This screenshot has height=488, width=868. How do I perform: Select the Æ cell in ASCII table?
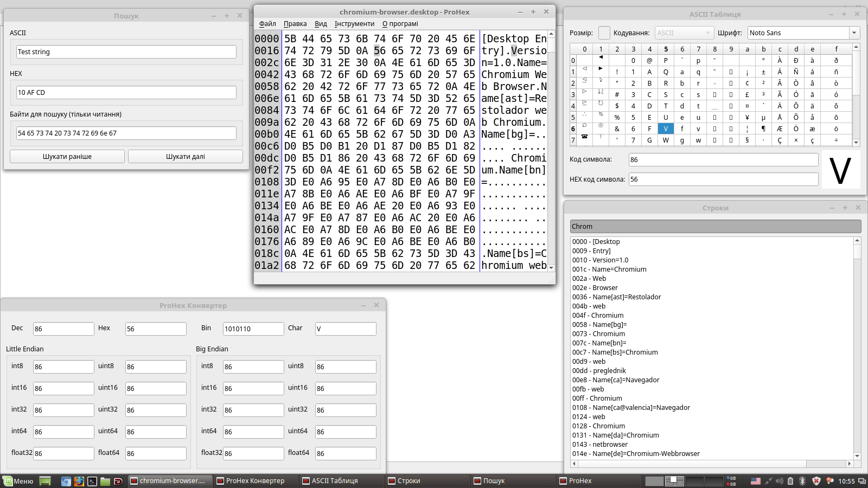point(780,129)
